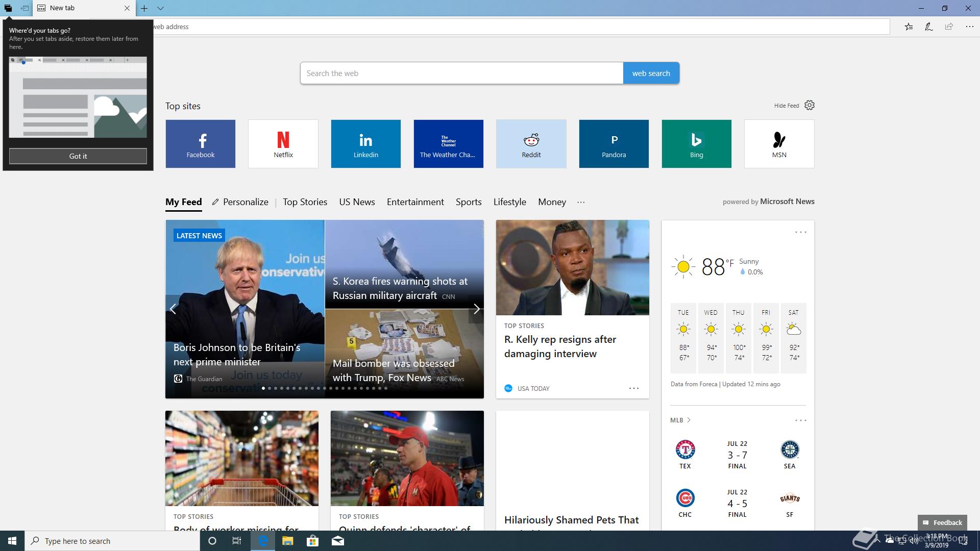The width and height of the screenshot is (980, 551).
Task: Open a new tab with the plus icon
Action: click(144, 8)
